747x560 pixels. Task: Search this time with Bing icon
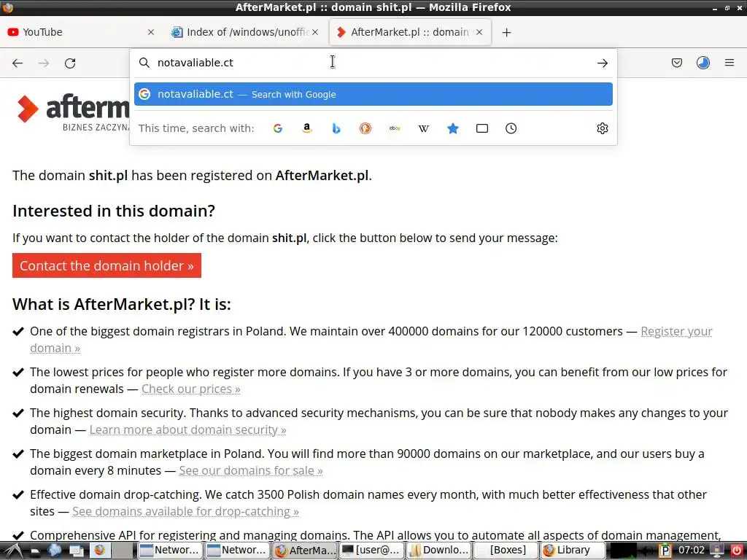click(x=336, y=128)
